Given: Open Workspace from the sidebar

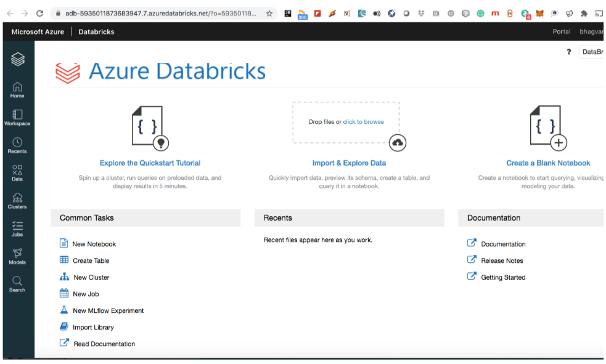Looking at the screenshot, I should 17,118.
